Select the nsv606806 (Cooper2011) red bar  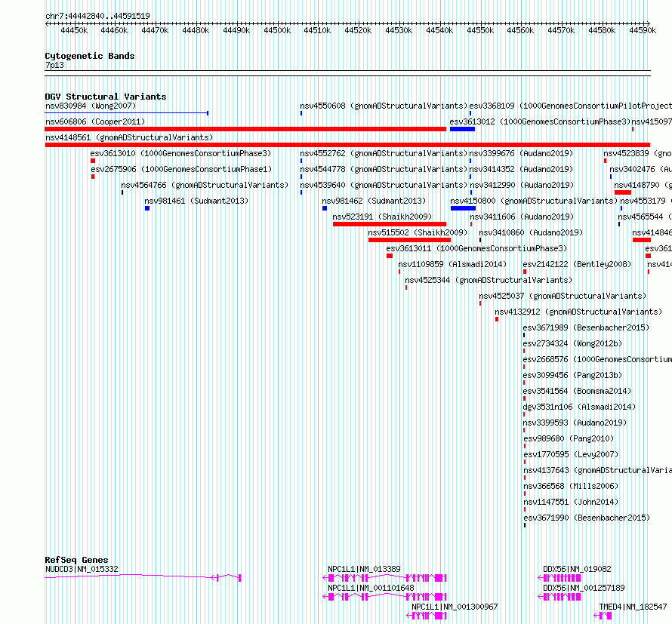pos(245,129)
